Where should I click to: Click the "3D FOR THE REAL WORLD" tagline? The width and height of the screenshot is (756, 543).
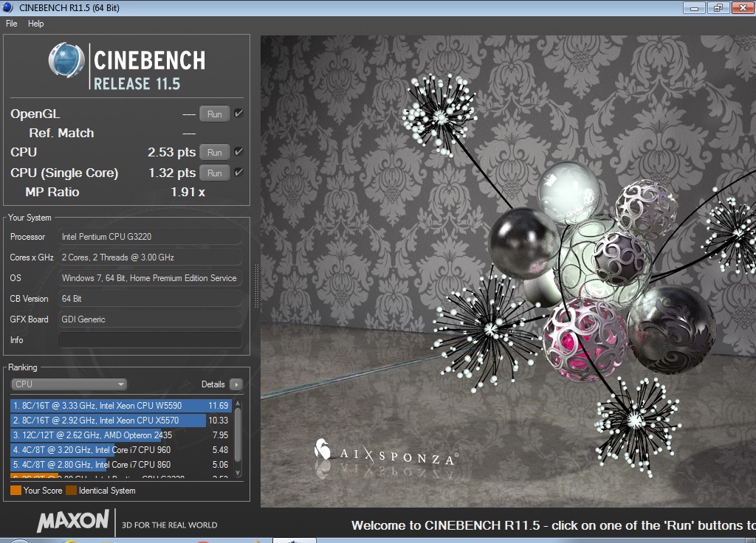(x=169, y=525)
